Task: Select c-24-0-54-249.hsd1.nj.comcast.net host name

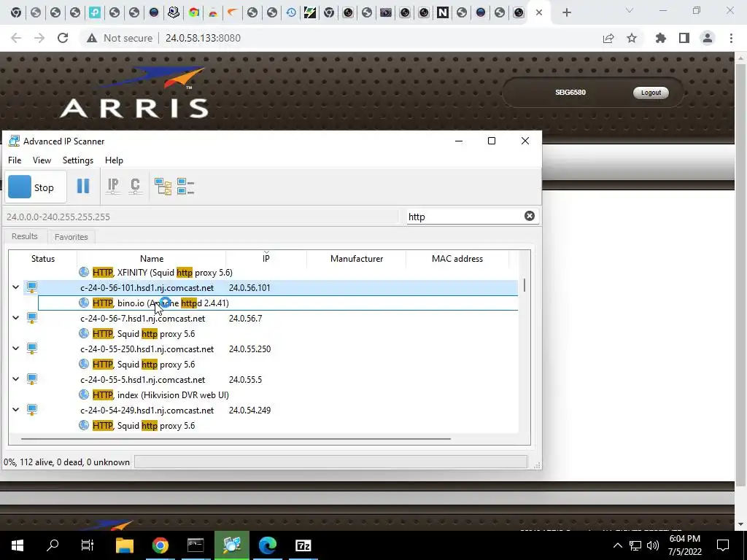Action: [x=147, y=411]
